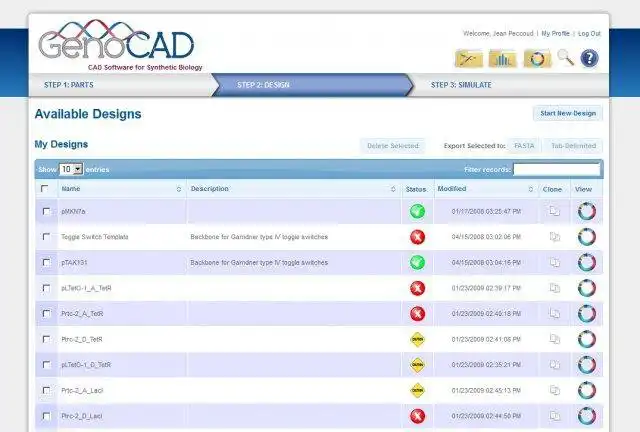Click the Toggle Switch Template name text
640x432 pixels.
point(95,237)
